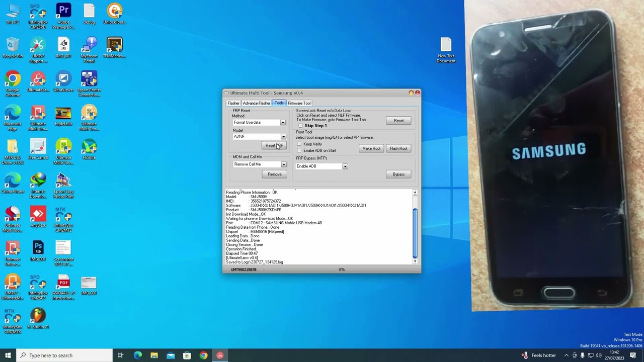Open the debug text file
The height and width of the screenshot is (362, 644).
89,14
